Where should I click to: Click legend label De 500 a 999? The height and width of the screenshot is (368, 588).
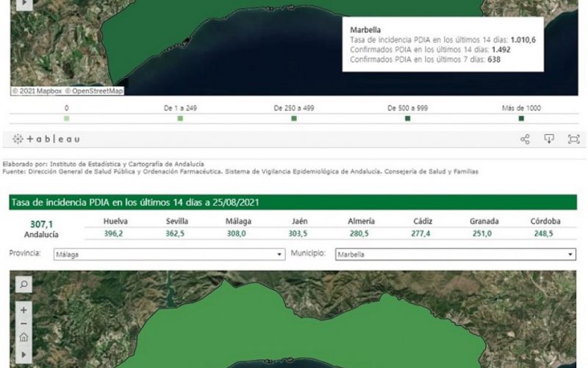click(408, 108)
